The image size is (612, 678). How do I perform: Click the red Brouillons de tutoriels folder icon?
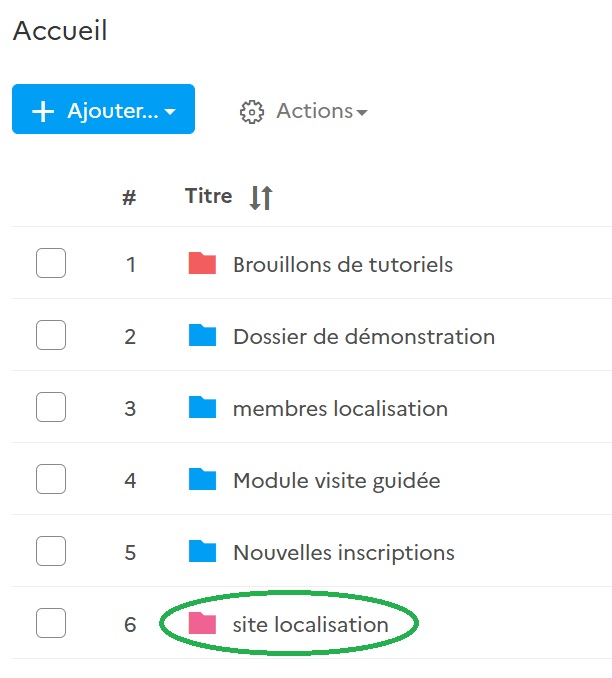point(202,264)
